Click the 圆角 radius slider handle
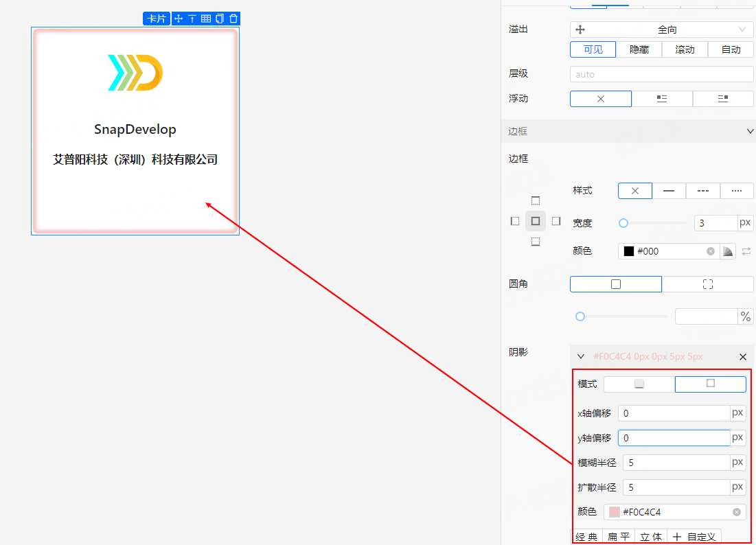Screen dimensions: 756x545 (580, 316)
